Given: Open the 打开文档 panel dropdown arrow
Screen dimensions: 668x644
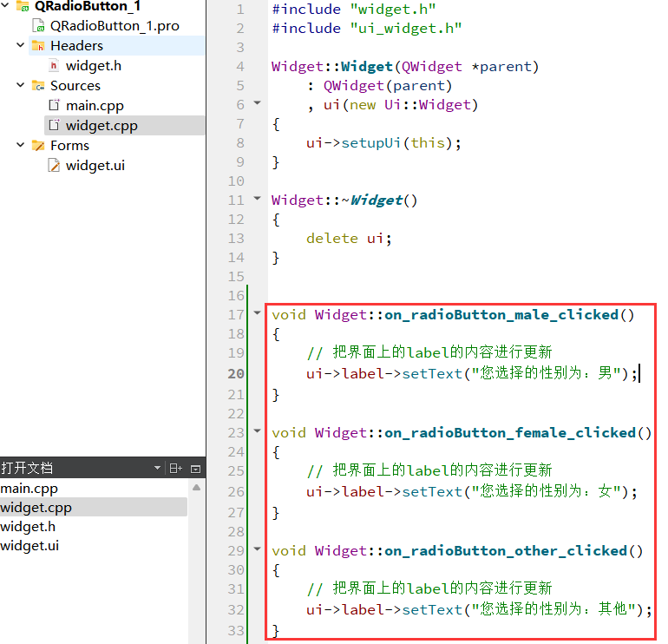Looking at the screenshot, I should [x=157, y=468].
